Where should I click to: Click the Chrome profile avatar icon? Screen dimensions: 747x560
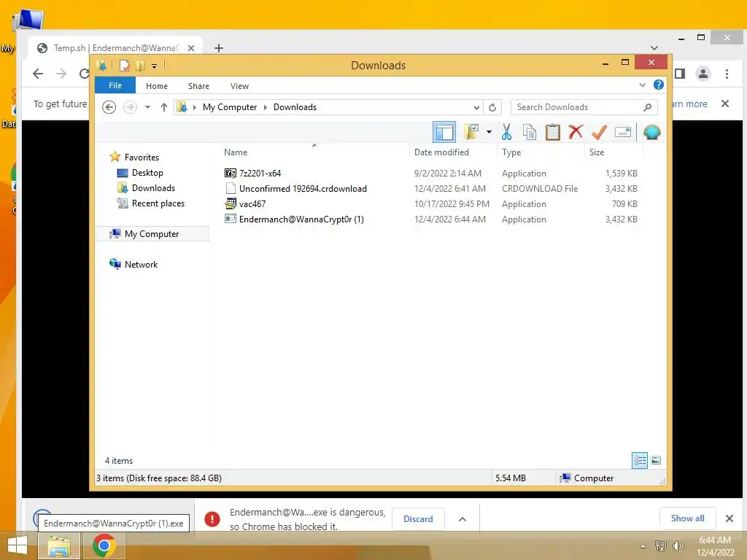(703, 74)
